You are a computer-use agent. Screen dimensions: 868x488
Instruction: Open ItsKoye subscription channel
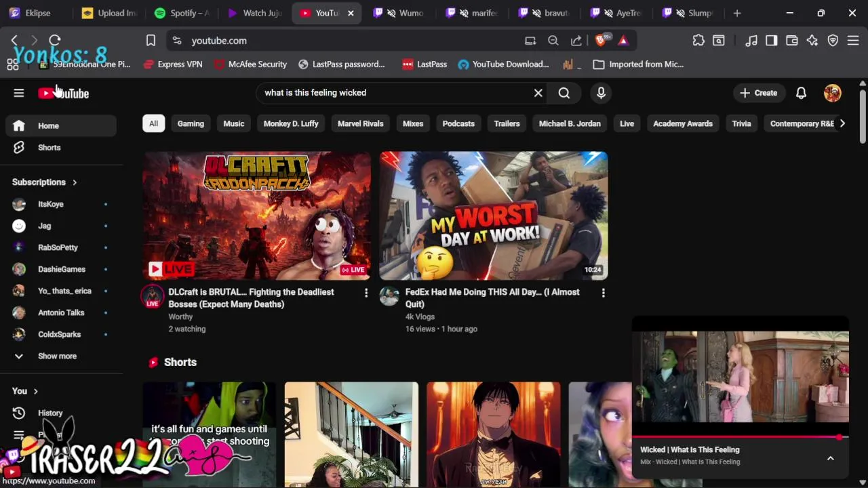[x=61, y=204]
